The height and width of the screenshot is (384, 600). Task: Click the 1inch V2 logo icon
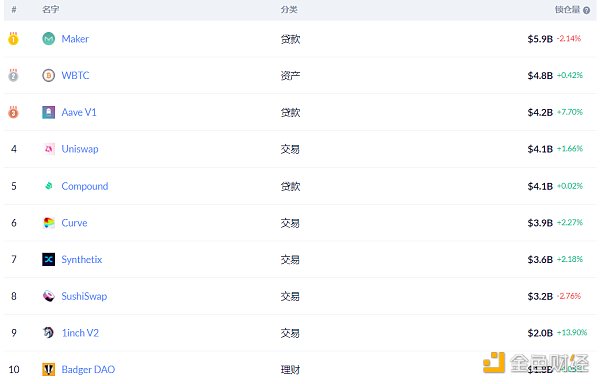(49, 333)
